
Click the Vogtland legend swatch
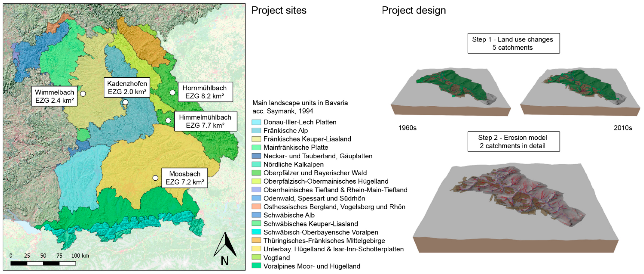click(256, 257)
